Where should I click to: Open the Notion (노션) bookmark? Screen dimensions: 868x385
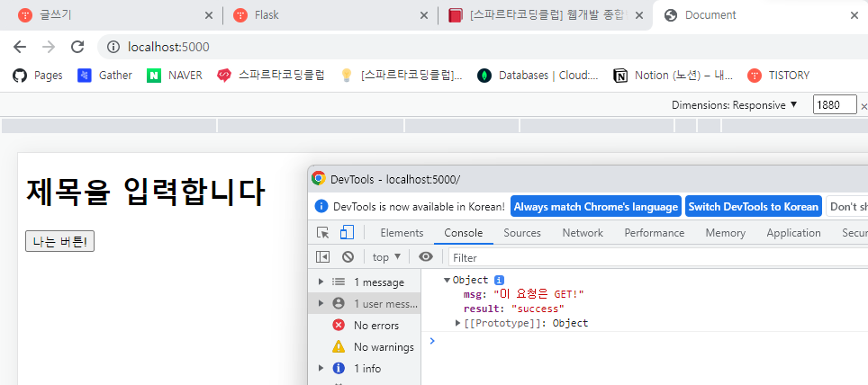[674, 76]
